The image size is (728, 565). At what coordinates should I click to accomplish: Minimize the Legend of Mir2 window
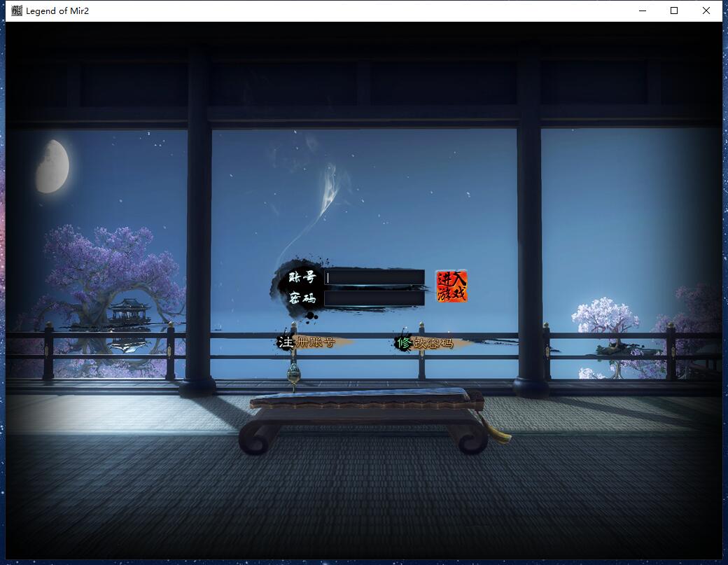click(643, 11)
